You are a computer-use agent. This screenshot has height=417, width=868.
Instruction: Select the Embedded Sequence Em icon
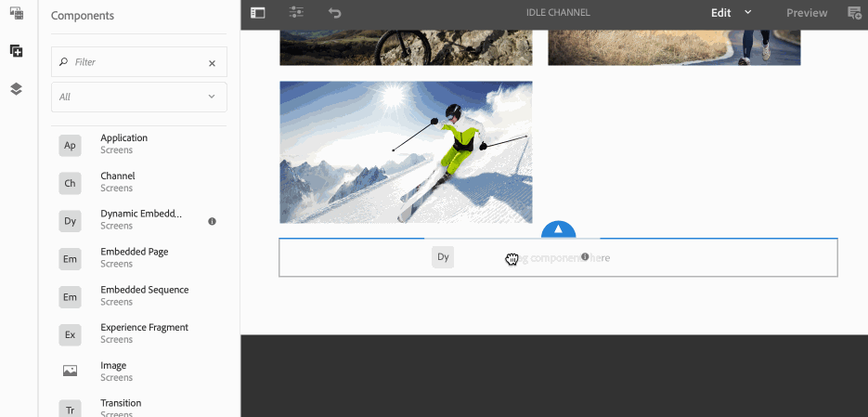click(70, 297)
